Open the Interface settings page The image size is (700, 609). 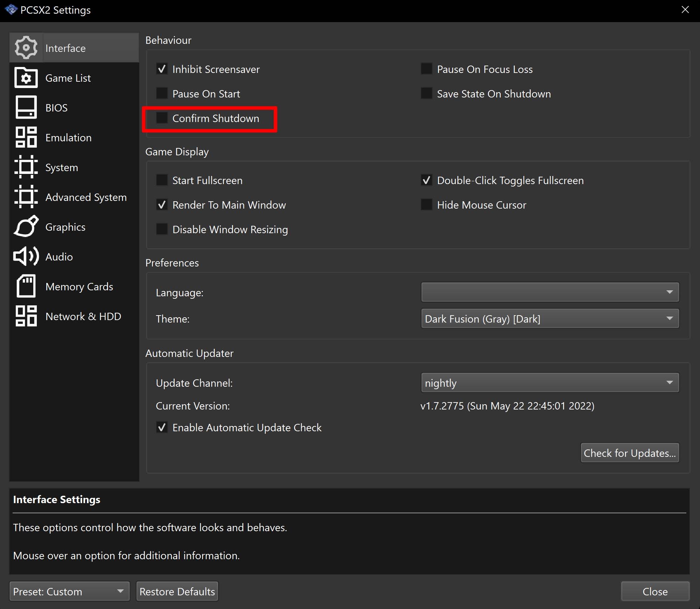tap(74, 48)
